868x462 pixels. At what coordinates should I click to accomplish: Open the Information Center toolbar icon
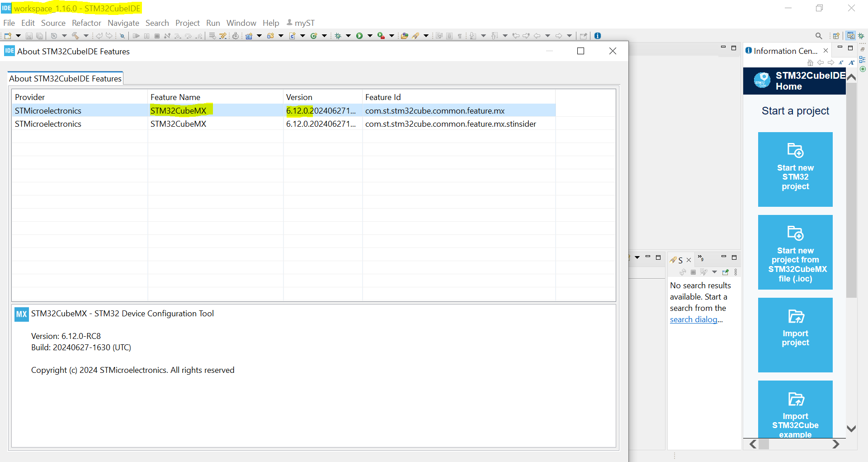click(598, 36)
